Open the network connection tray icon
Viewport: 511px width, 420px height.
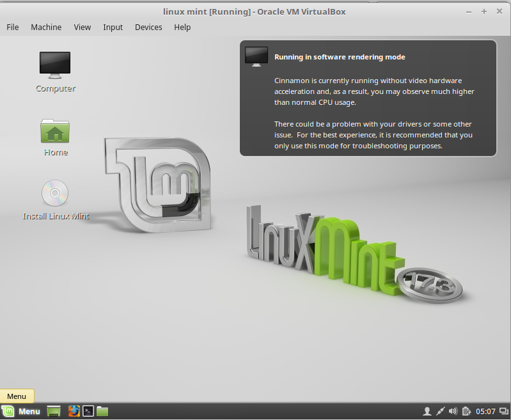click(440, 411)
